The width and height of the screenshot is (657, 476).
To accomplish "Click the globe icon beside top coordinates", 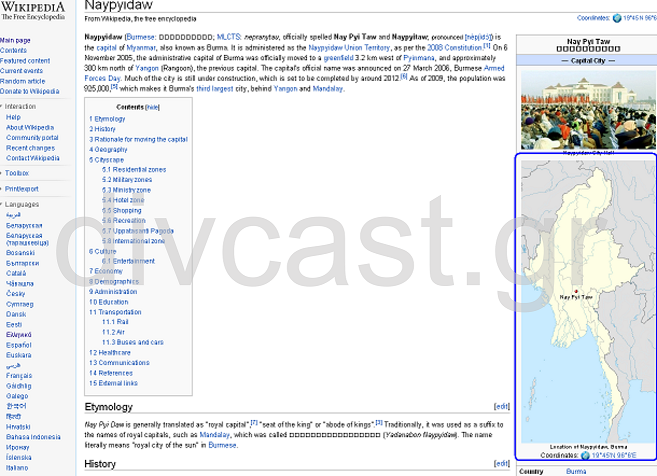I will 617,18.
